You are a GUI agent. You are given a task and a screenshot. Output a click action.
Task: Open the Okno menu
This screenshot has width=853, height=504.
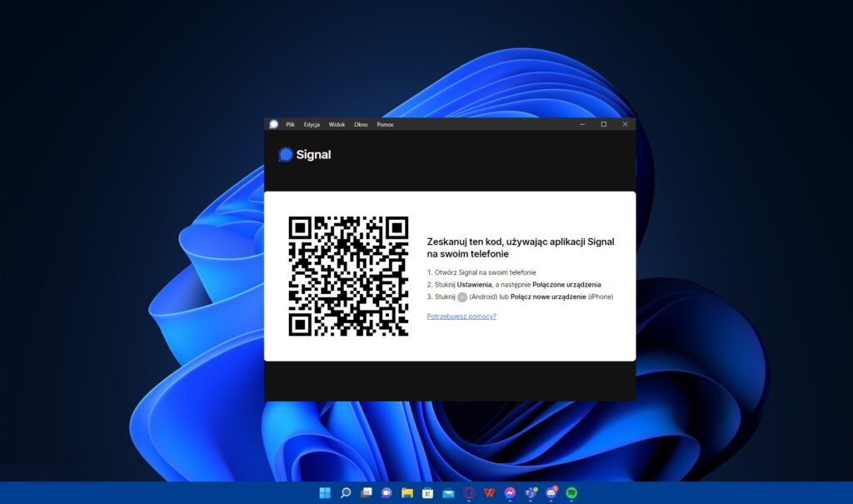[361, 125]
